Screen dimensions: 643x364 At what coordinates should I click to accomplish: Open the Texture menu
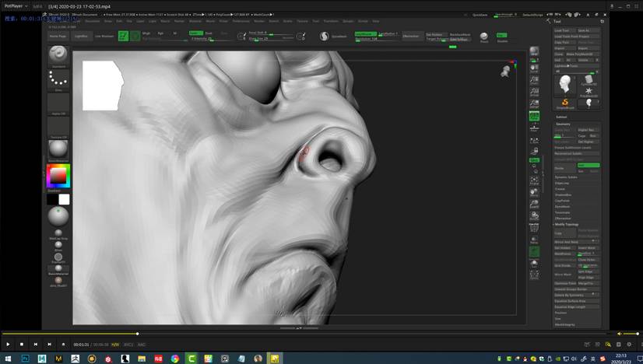click(302, 21)
